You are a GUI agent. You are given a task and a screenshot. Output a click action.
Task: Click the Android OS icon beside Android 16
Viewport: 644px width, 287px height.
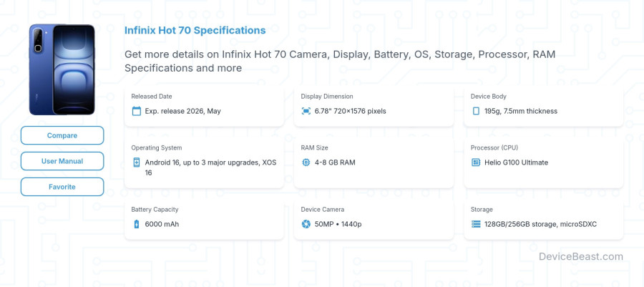click(x=137, y=162)
